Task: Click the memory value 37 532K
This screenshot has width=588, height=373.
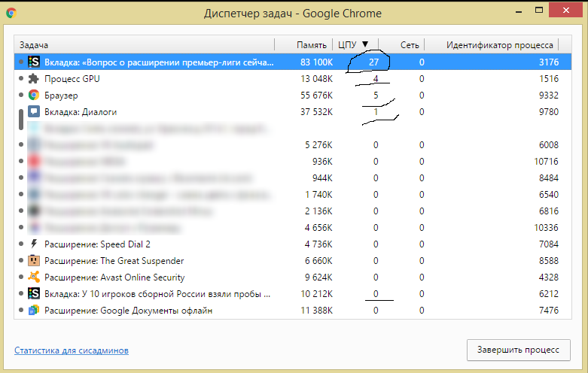Action: click(316, 111)
